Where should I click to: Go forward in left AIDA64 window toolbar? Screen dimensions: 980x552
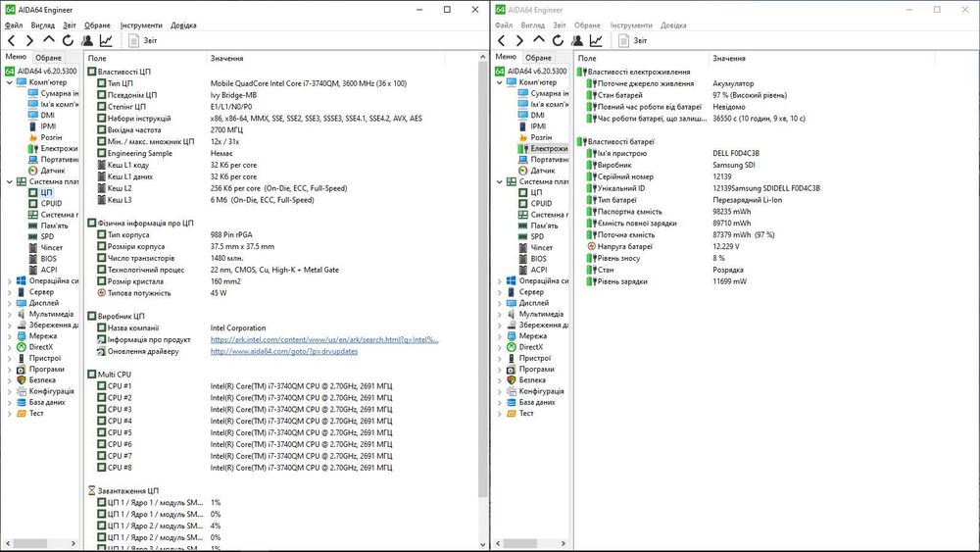click(29, 40)
